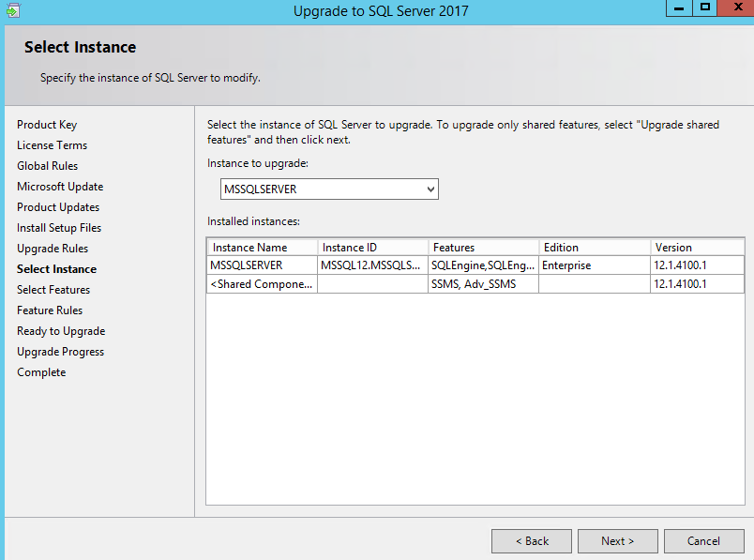
Task: Click the Back button
Action: 532,541
